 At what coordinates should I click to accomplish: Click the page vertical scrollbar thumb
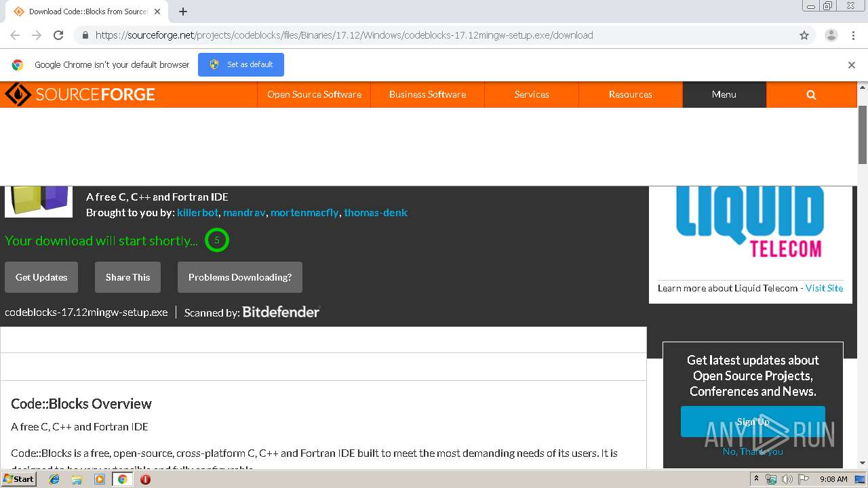(x=863, y=134)
